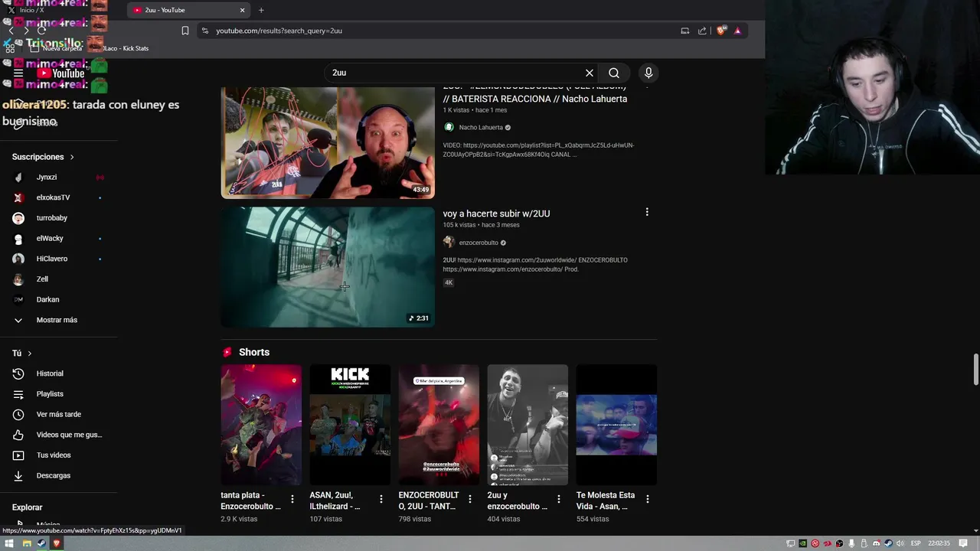Click the share icon in address bar

(x=702, y=31)
